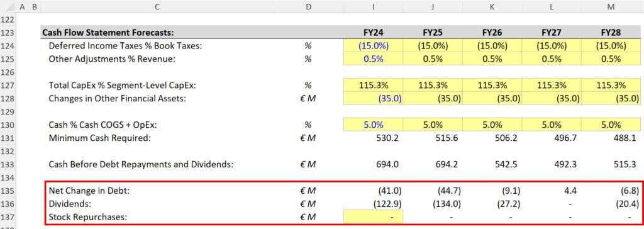Click FY24 Net Change in Debt (41.0)

[x=389, y=191]
